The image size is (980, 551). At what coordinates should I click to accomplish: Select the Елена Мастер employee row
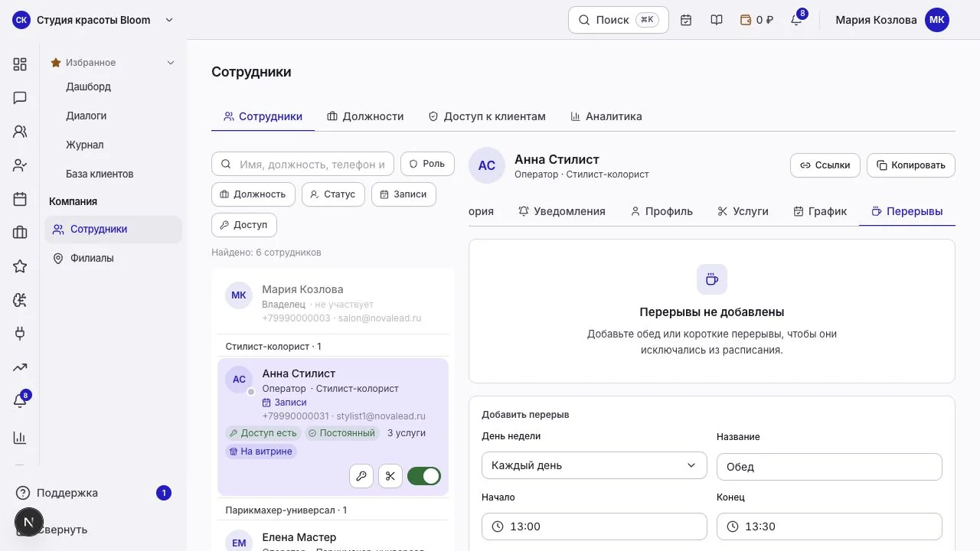pos(333,537)
